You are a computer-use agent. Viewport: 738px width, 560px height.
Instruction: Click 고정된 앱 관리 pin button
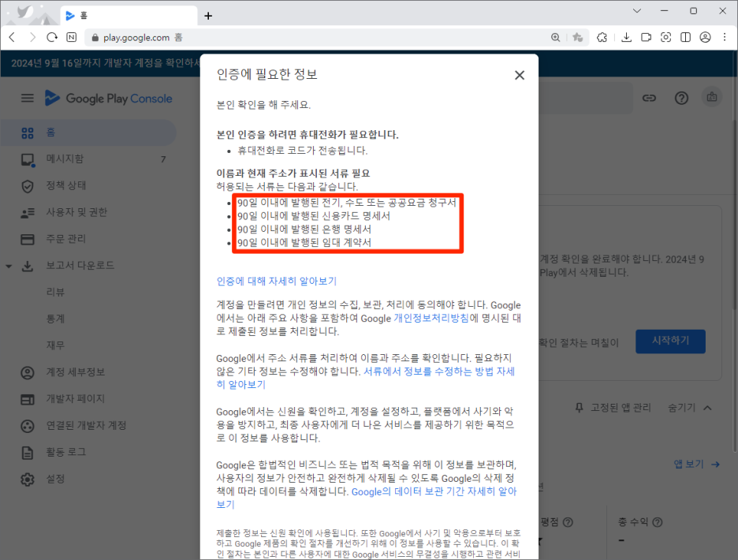pyautogui.click(x=613, y=408)
